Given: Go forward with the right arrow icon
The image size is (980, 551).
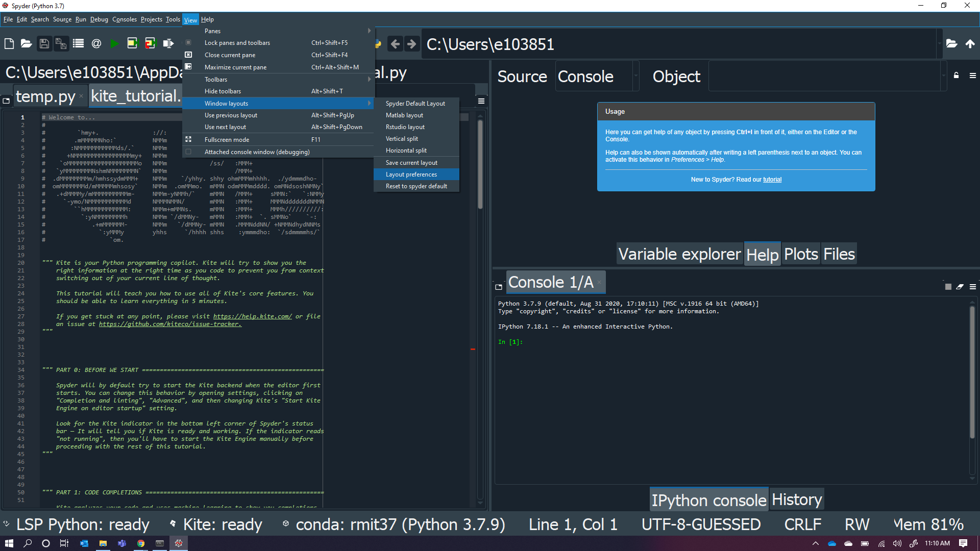Looking at the screenshot, I should pyautogui.click(x=412, y=44).
